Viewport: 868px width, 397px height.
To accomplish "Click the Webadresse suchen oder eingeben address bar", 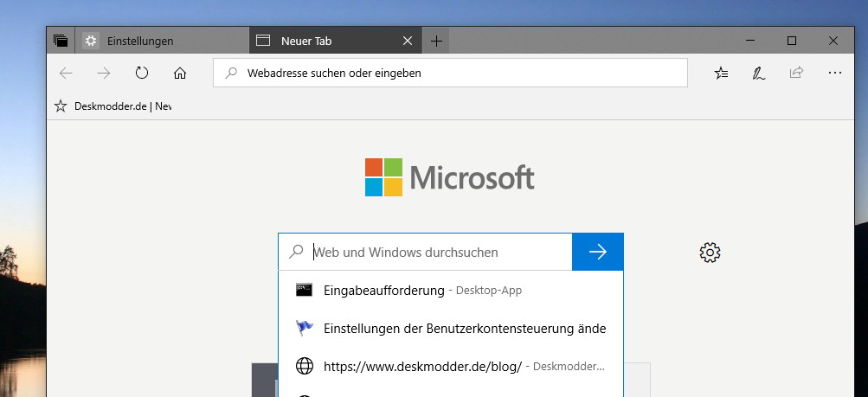I will coord(450,73).
